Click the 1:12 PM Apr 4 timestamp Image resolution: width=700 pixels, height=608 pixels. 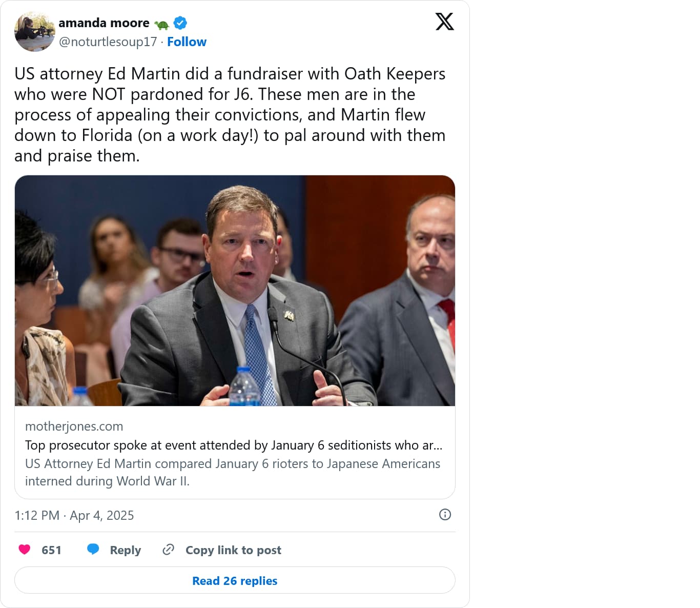(x=74, y=515)
